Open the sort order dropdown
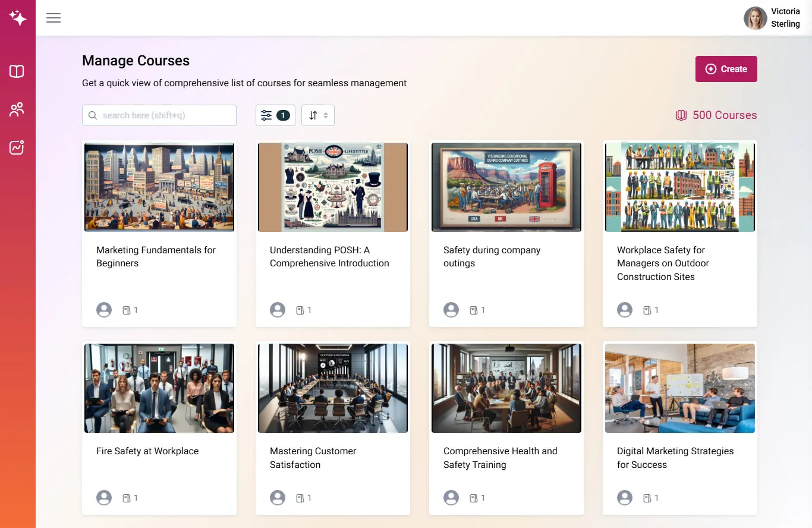Screen dimensions: 812x528 click(318, 115)
